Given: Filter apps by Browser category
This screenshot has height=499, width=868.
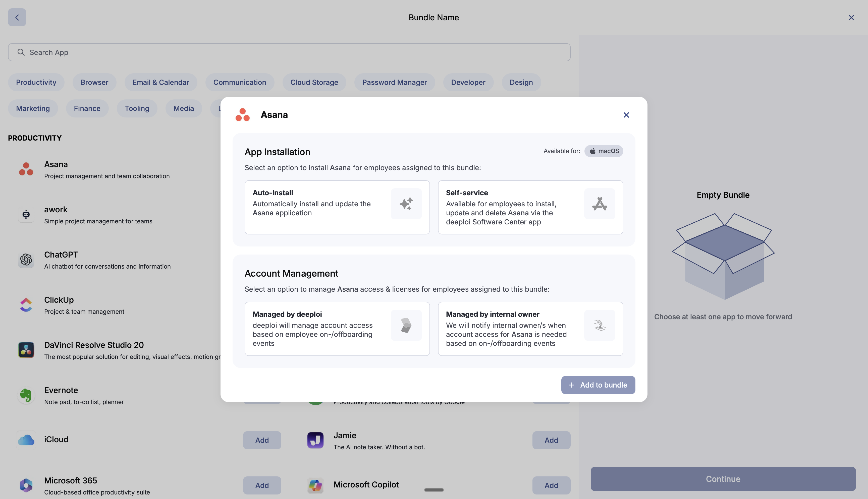Looking at the screenshot, I should (94, 82).
